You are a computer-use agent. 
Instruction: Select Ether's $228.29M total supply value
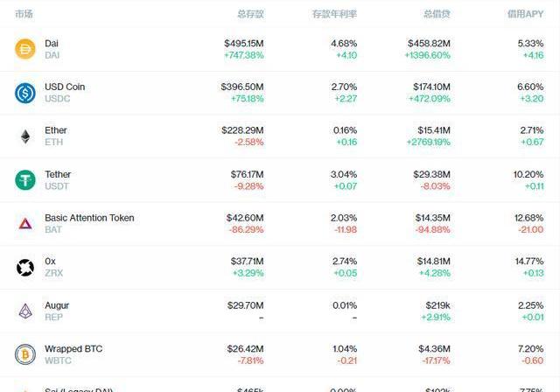242,130
